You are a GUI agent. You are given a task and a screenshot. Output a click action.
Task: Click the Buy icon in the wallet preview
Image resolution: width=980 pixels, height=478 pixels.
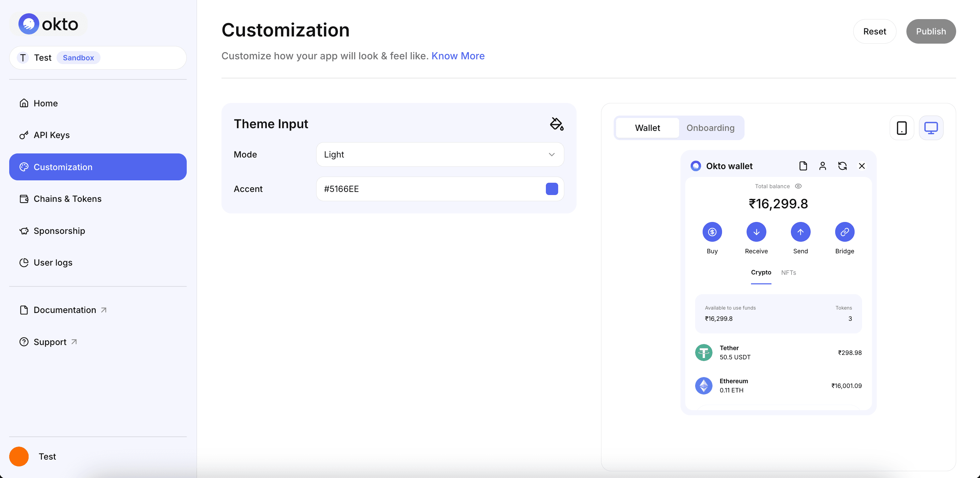click(712, 232)
